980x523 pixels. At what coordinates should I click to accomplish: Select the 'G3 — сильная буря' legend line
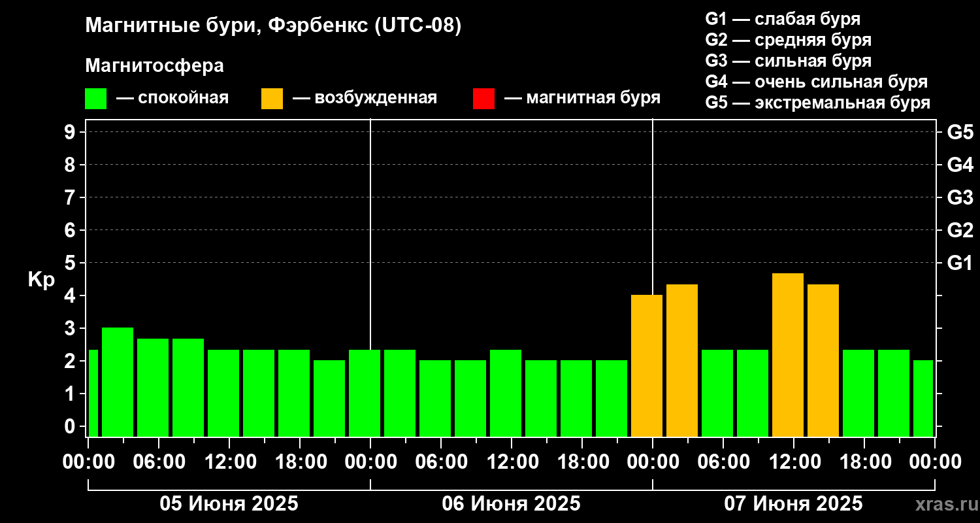pos(788,61)
